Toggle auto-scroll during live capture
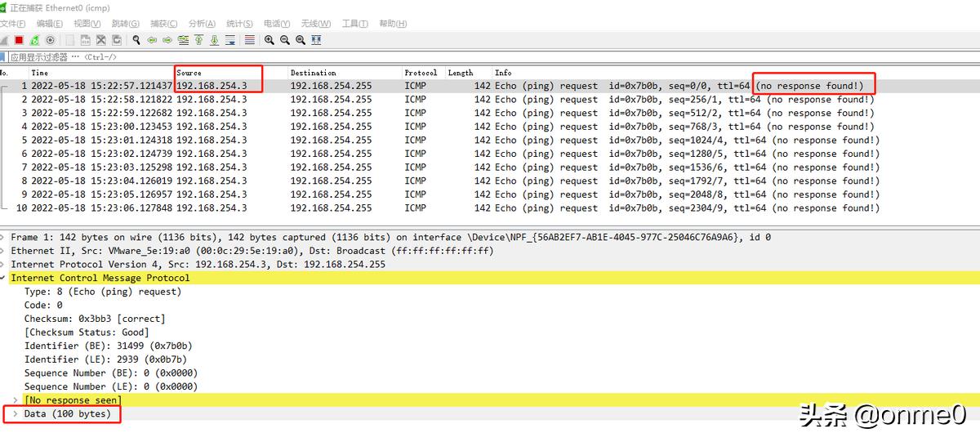The width and height of the screenshot is (980, 442). [x=229, y=40]
